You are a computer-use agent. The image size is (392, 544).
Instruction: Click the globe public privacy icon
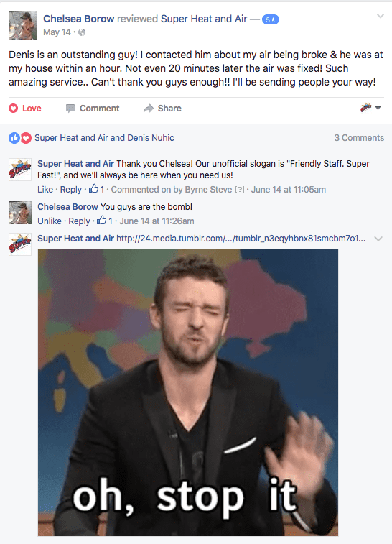82,32
